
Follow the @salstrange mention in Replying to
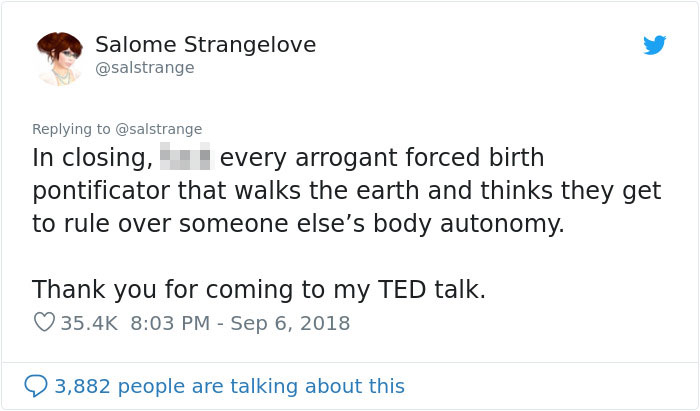coord(158,128)
